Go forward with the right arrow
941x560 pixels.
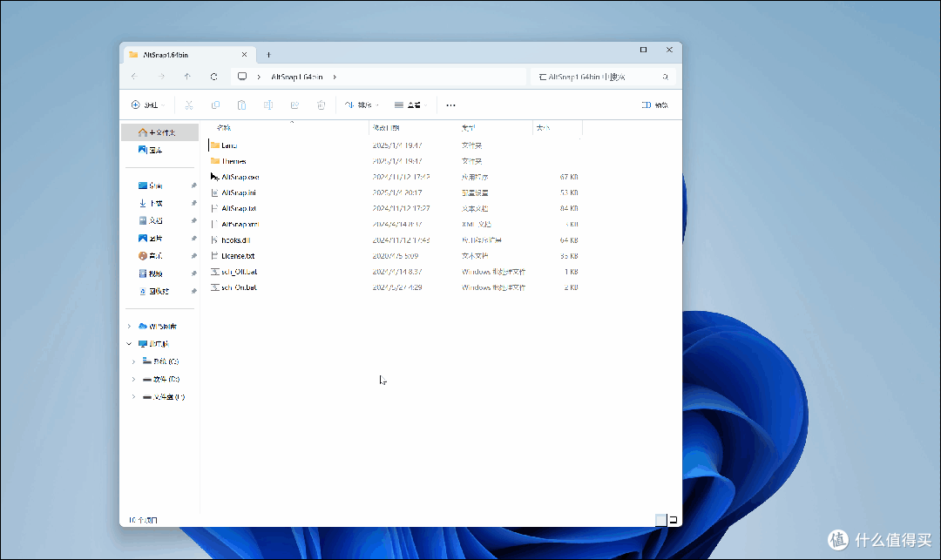[161, 77]
